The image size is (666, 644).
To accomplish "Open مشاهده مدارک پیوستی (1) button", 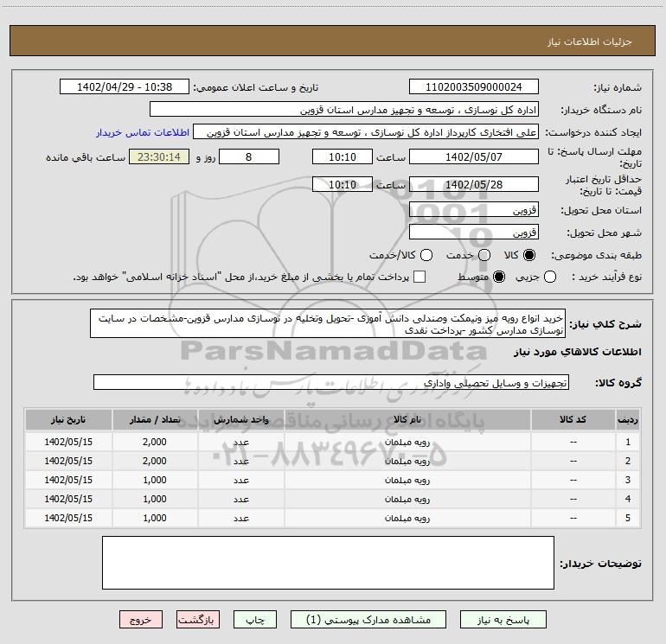I will [368, 620].
